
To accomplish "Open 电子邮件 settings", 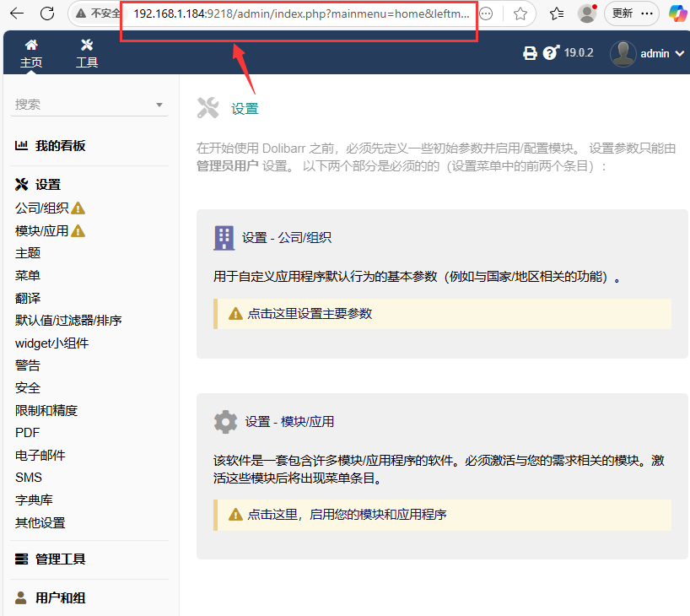I will point(40,456).
